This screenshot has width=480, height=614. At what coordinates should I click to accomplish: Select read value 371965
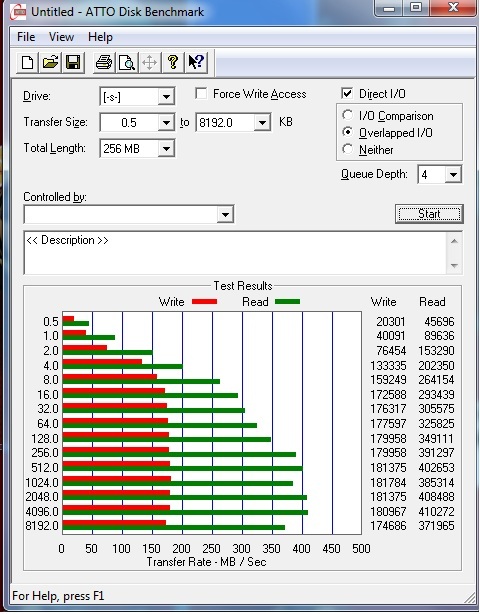(436, 526)
